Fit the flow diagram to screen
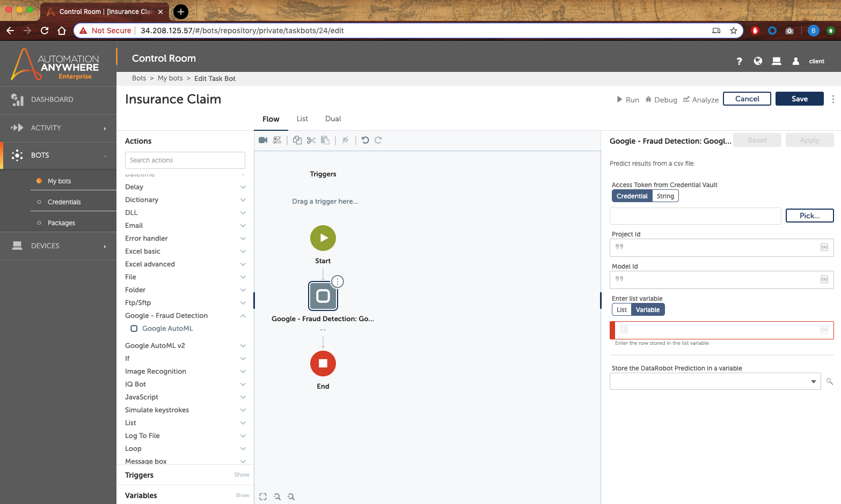Viewport: 841px width, 504px height. coord(263,496)
